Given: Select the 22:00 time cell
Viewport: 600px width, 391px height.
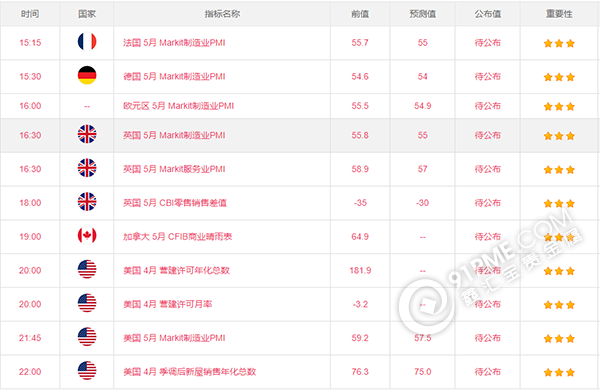Looking at the screenshot, I should click(30, 371).
